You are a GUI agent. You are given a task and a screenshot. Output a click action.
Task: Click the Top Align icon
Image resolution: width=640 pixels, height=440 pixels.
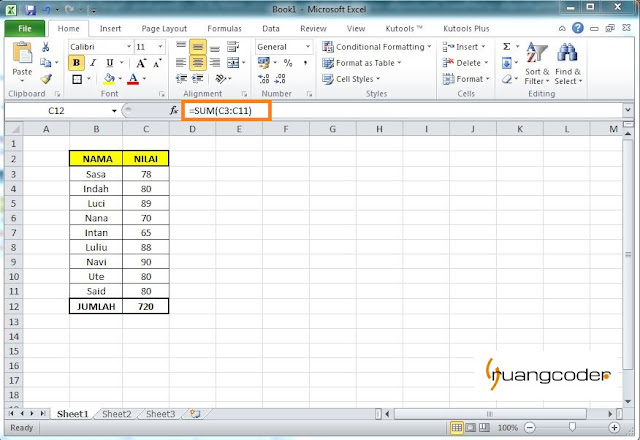point(181,47)
